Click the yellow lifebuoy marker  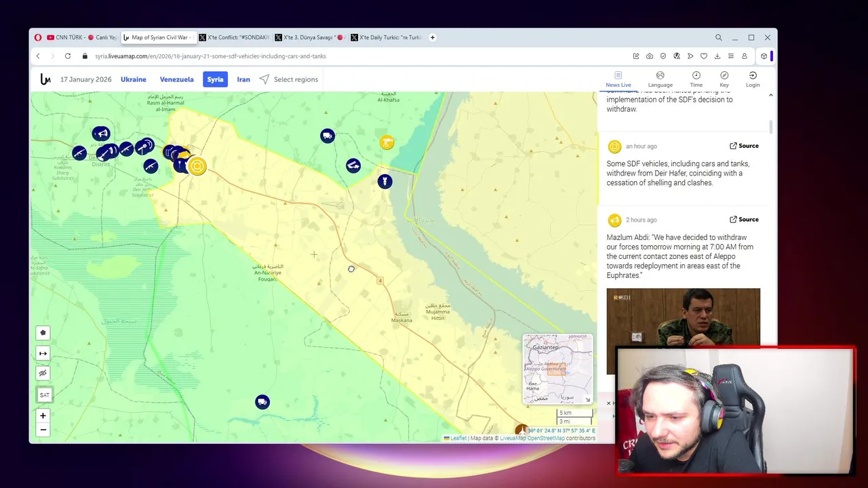click(197, 166)
